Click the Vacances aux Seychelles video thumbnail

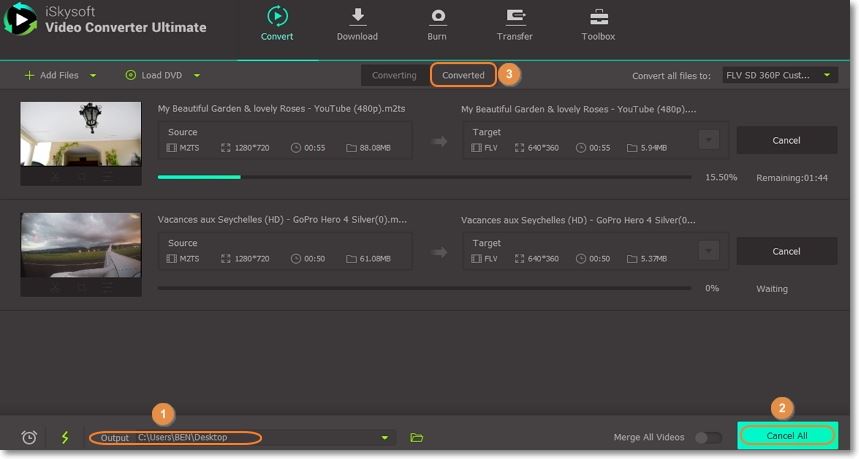coord(81,244)
